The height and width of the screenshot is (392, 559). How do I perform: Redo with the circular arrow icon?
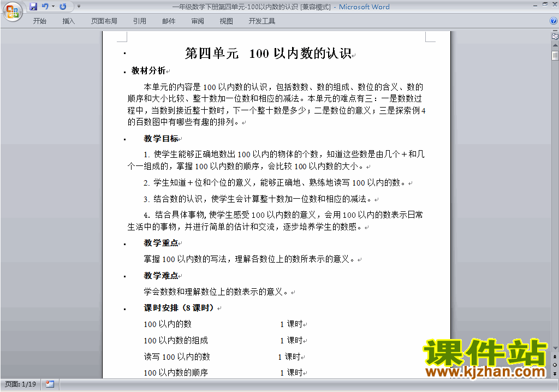[63, 7]
